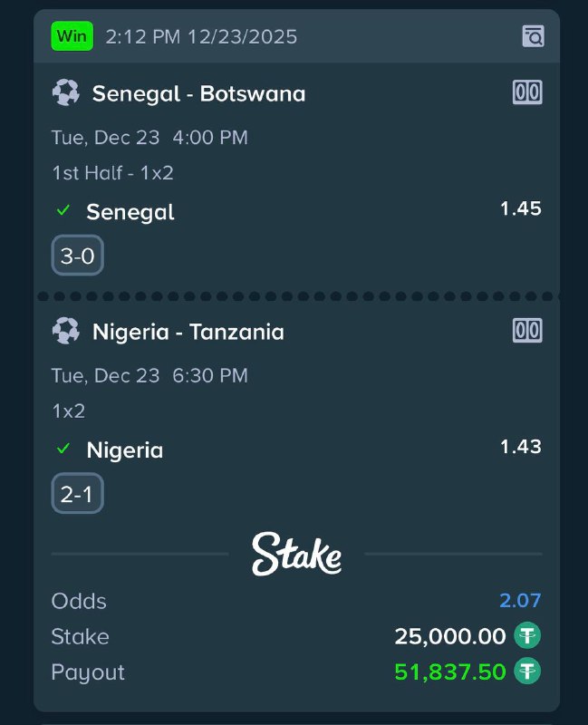Click the soccer ball icon beside Nigeria - Tanzania
Screen dimensions: 588x725
(x=66, y=332)
